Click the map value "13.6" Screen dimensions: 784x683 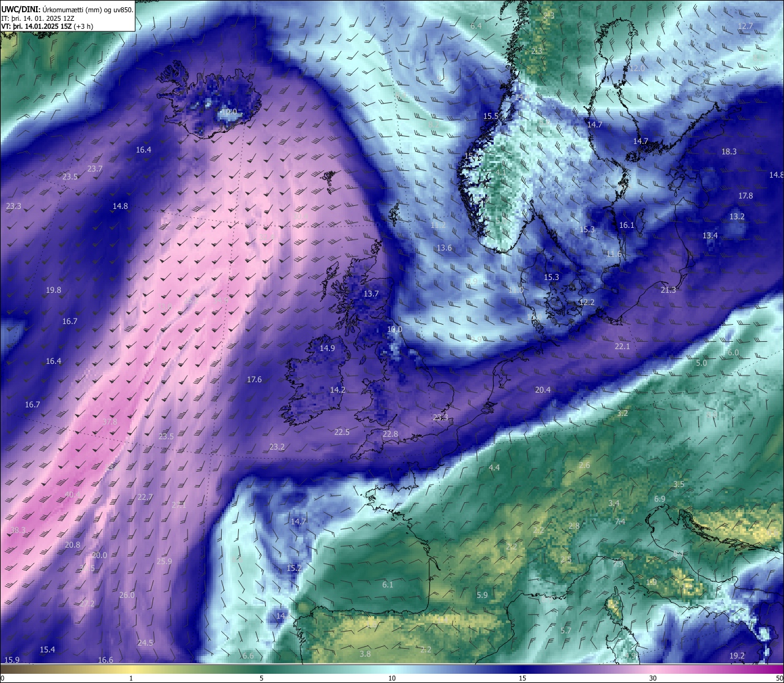pyautogui.click(x=444, y=248)
